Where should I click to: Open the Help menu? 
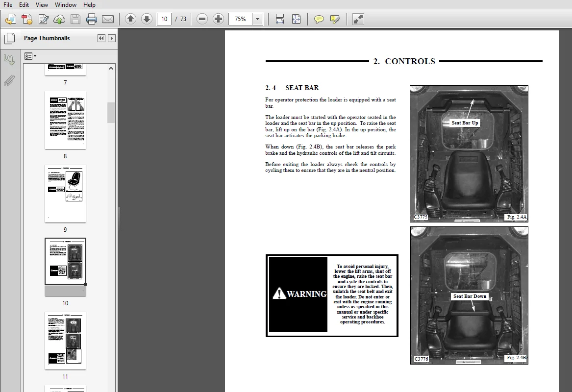point(89,5)
